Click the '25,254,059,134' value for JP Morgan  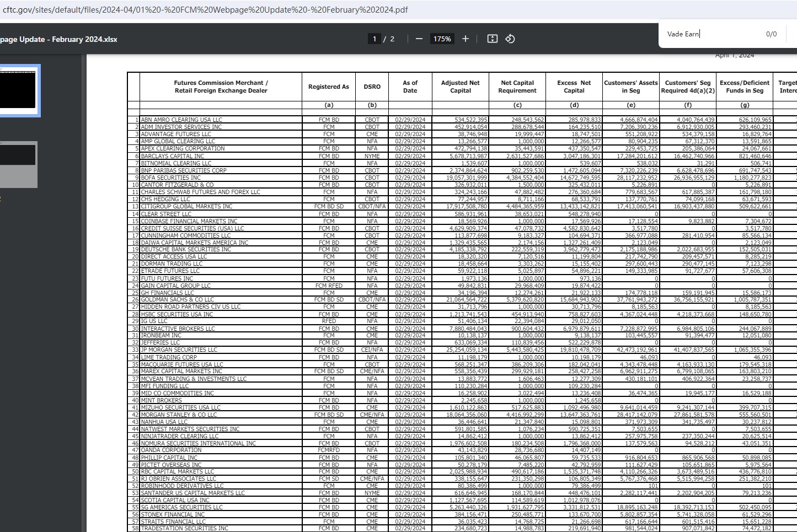[467, 350]
